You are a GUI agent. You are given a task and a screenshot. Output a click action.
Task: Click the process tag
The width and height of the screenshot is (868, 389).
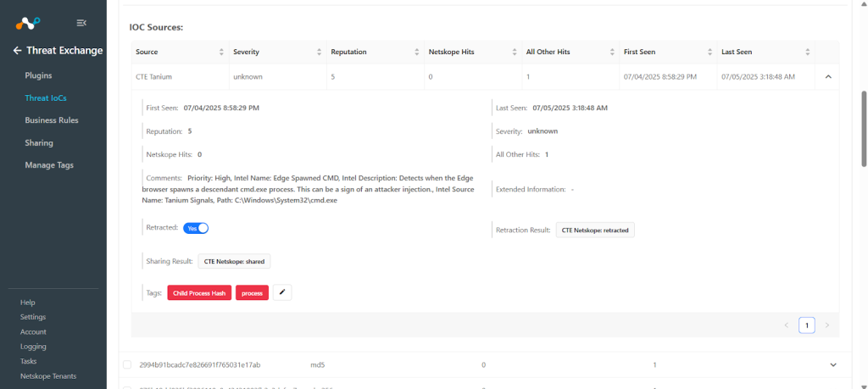(x=252, y=292)
